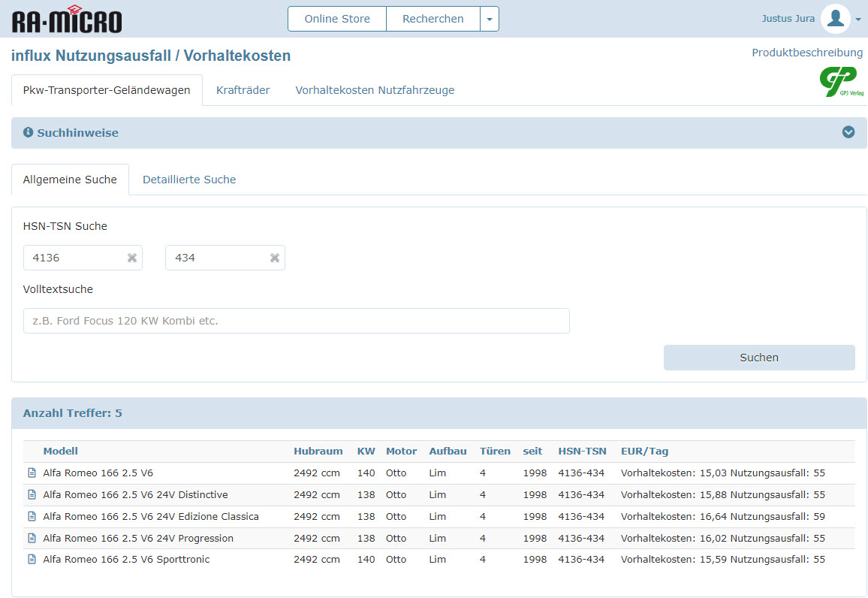The height and width of the screenshot is (598, 868).
Task: Open document icon for Alfa Romeo 166 2.5 V6
Action: point(32,473)
